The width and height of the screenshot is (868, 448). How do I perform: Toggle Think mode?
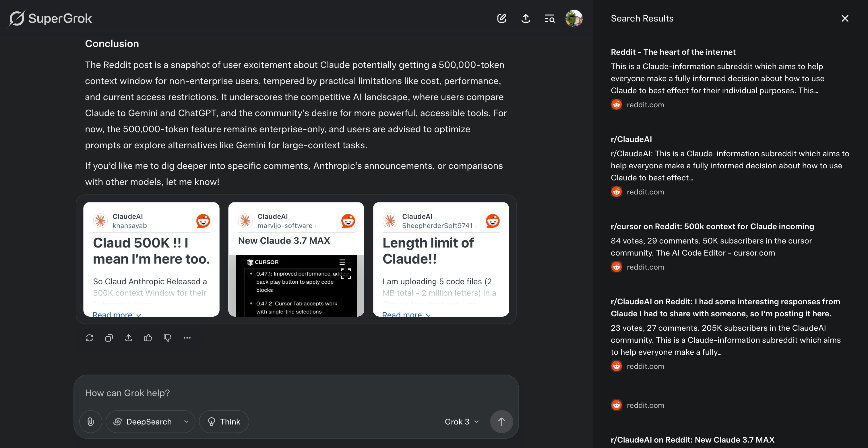pos(224,421)
